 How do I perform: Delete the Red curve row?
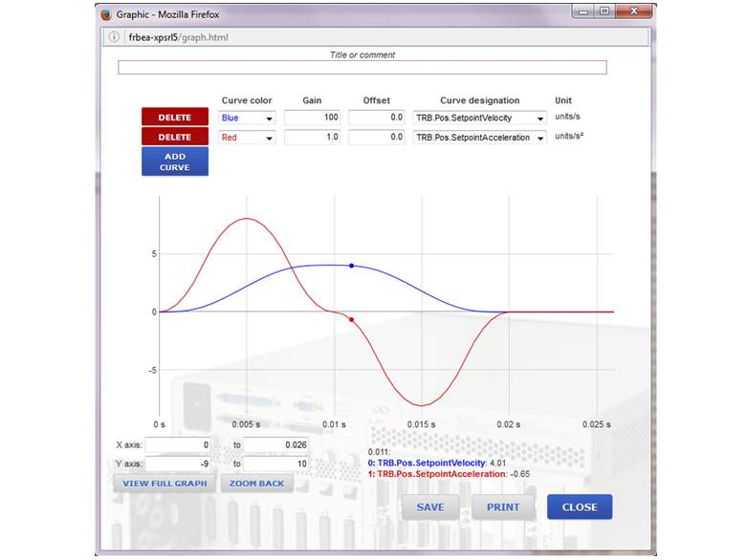click(x=174, y=138)
